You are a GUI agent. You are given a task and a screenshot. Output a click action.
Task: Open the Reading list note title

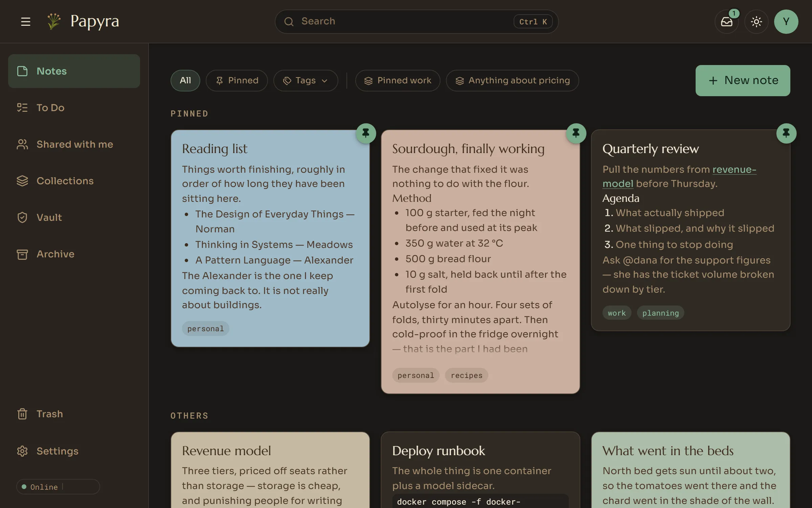pyautogui.click(x=215, y=149)
